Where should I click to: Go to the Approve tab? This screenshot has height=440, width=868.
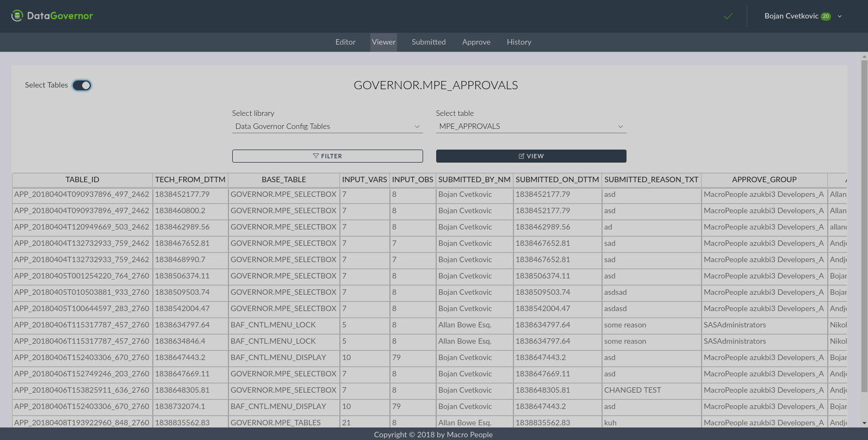pos(476,42)
